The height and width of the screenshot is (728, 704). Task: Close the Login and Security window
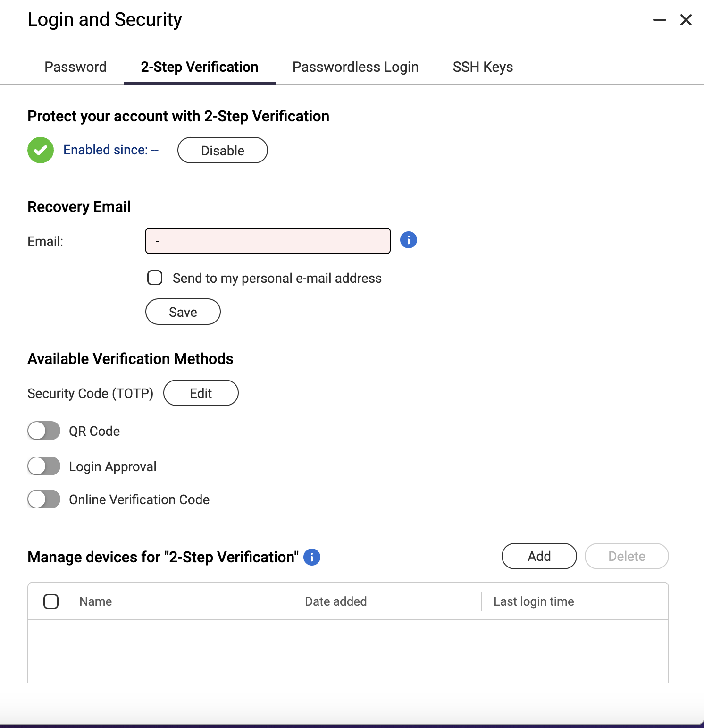pos(686,20)
